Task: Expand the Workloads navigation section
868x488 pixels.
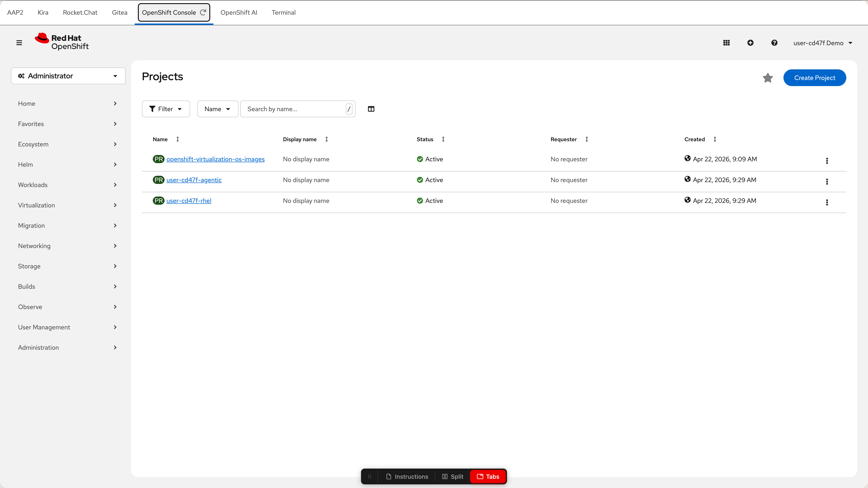Action: (67, 185)
